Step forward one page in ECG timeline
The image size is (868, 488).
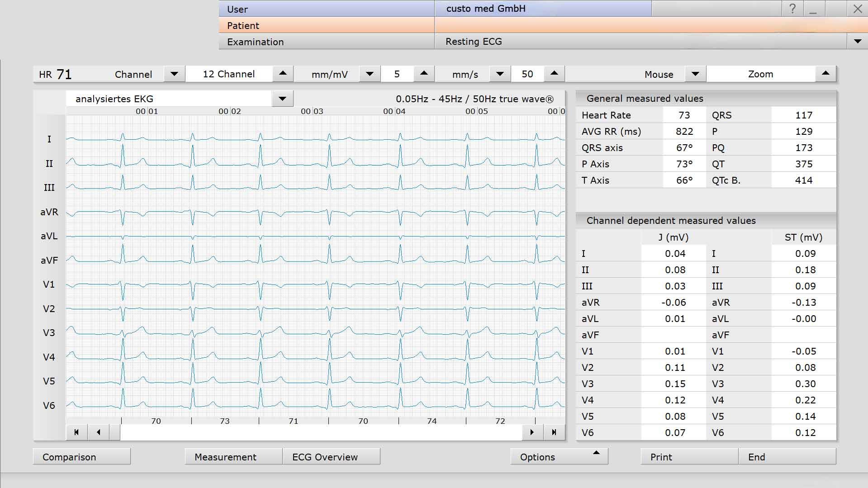pos(532,432)
